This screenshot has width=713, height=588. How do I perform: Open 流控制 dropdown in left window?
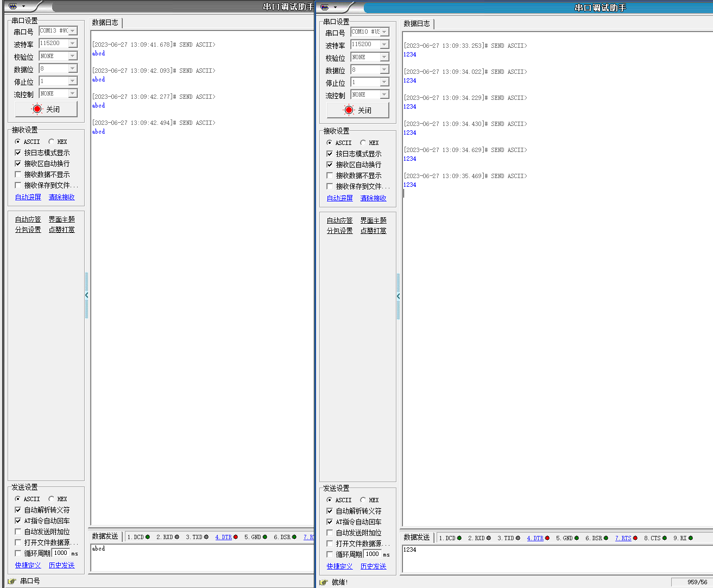(x=73, y=93)
